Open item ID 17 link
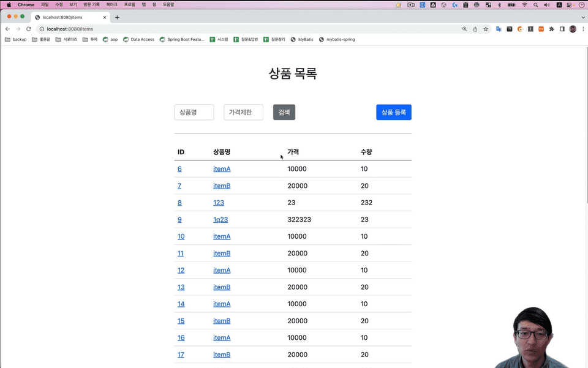Screen dimensions: 588x368 coord(181,354)
